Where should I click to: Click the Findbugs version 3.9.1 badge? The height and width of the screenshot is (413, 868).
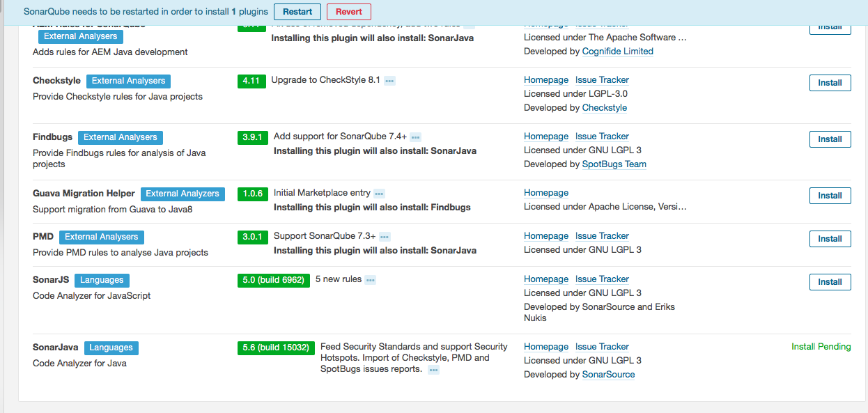(x=253, y=137)
